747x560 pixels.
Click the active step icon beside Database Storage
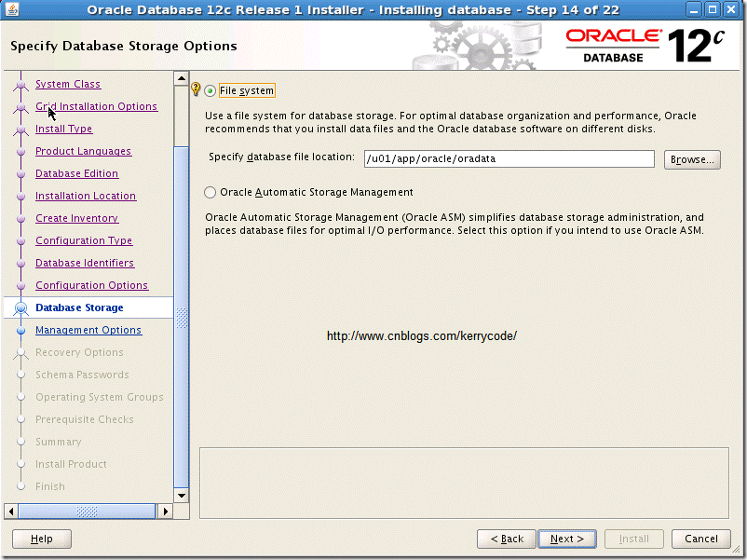20,308
